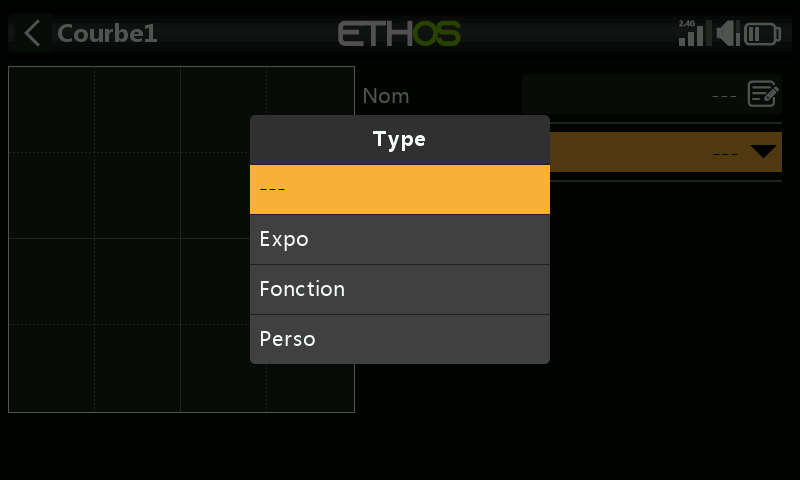
Task: Click the '---' placeholder in Nom field
Action: point(724,96)
